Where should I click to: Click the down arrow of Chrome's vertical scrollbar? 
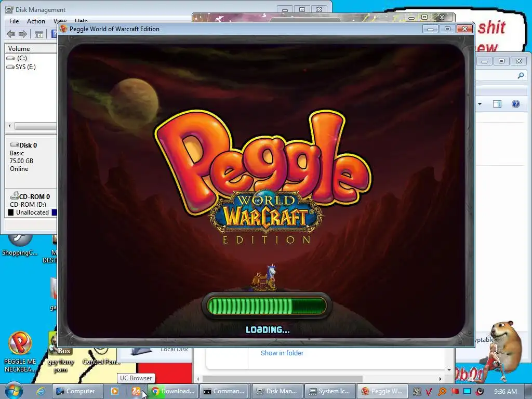coord(449,369)
